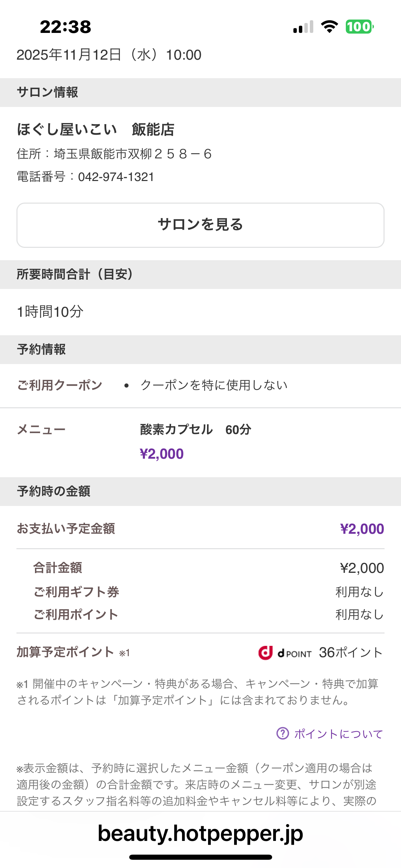The image size is (401, 868).
Task: Open the サロンを見る button
Action: coord(200,225)
